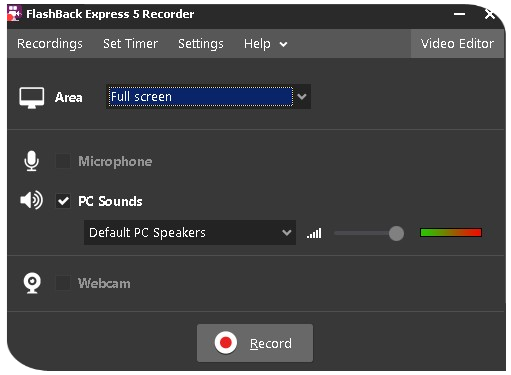Click the FlashBack Express app logo
Image resolution: width=511 pixels, height=375 pixels.
[14, 13]
